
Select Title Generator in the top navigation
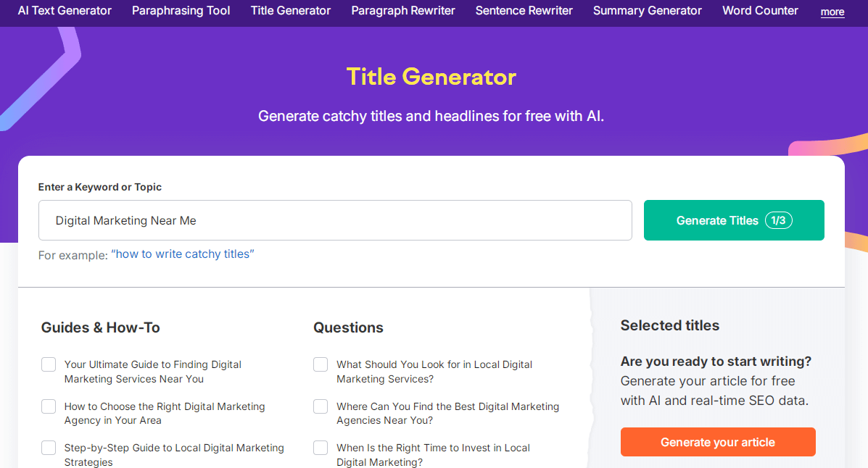[291, 11]
